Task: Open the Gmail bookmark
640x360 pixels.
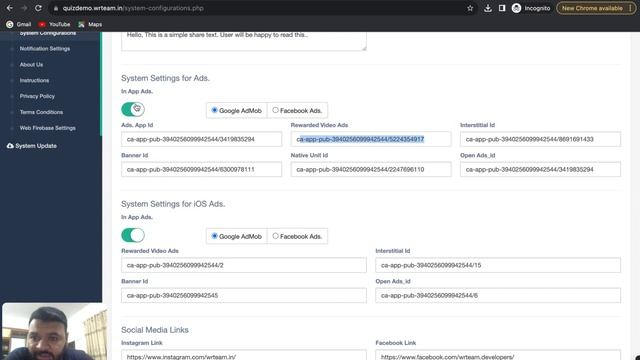Action: 19,24
